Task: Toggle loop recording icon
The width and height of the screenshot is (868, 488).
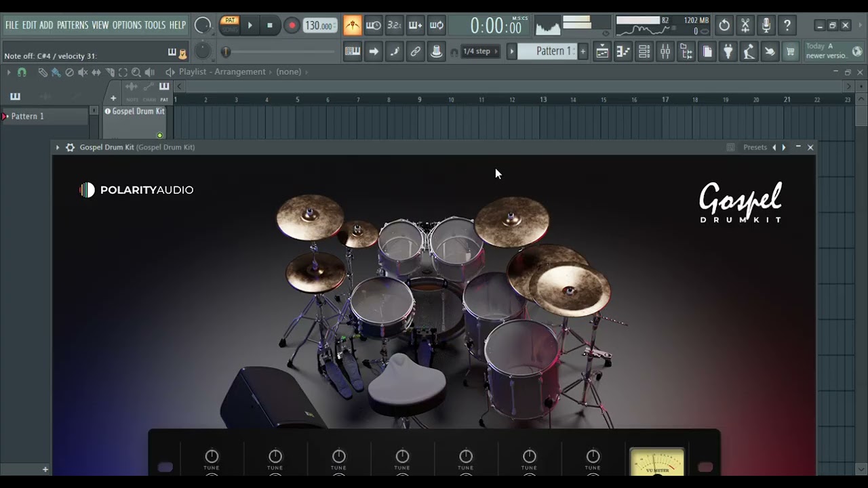Action: point(437,26)
